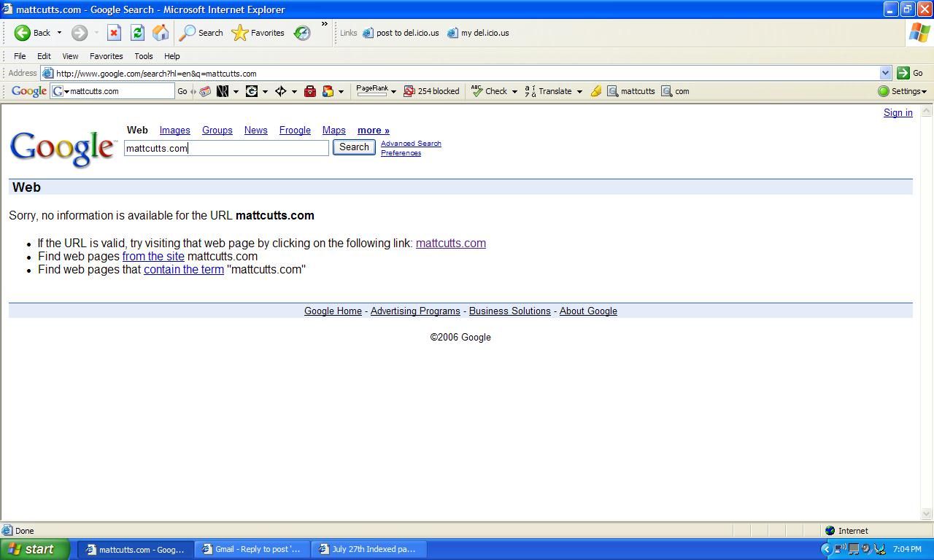Screen dimensions: 934x560
Task: Open the Tools menu
Action: pos(143,56)
